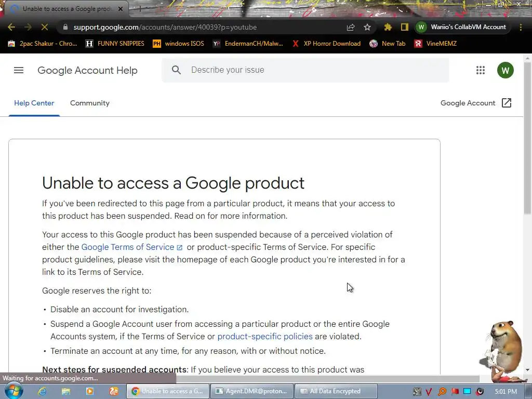Switch to the All Data Encrypted taskbar window

pyautogui.click(x=336, y=391)
